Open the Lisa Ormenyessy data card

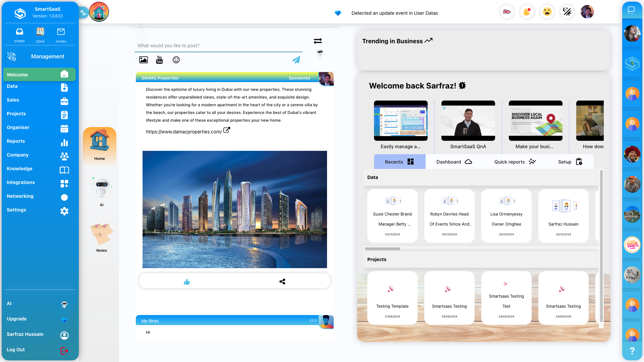click(x=506, y=216)
